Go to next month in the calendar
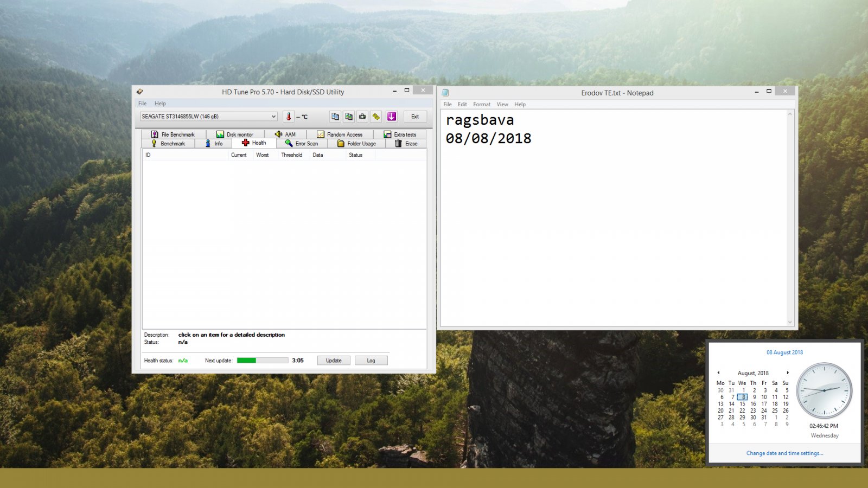 [788, 373]
